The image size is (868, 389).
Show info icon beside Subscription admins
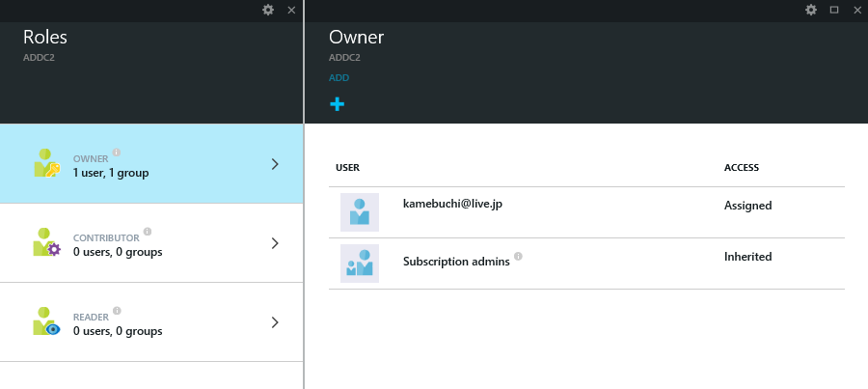pos(518,257)
